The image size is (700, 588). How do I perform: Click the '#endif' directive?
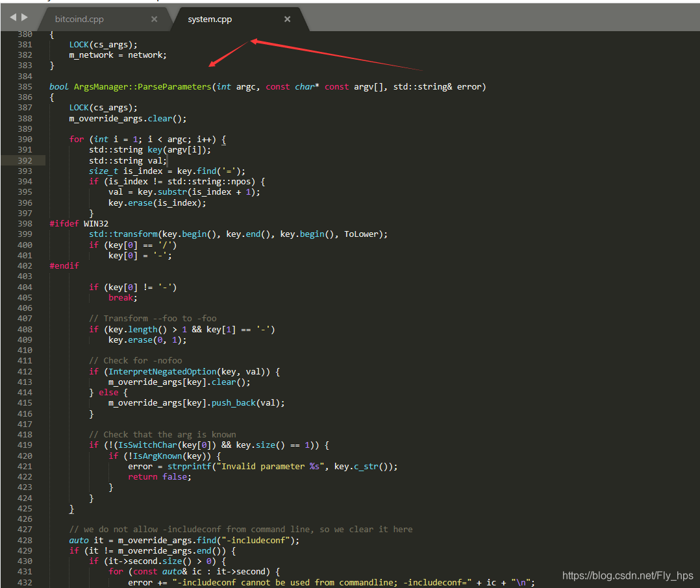pos(64,266)
